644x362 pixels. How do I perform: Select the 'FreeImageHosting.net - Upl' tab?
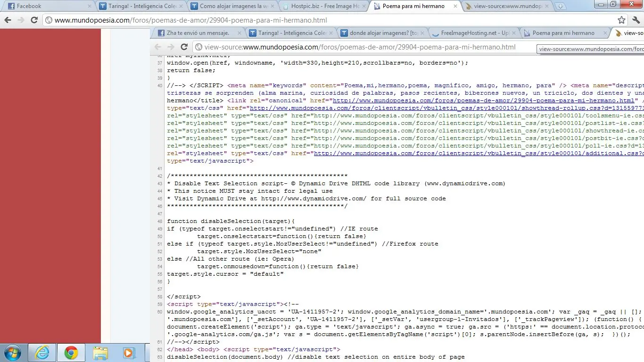[x=473, y=33]
